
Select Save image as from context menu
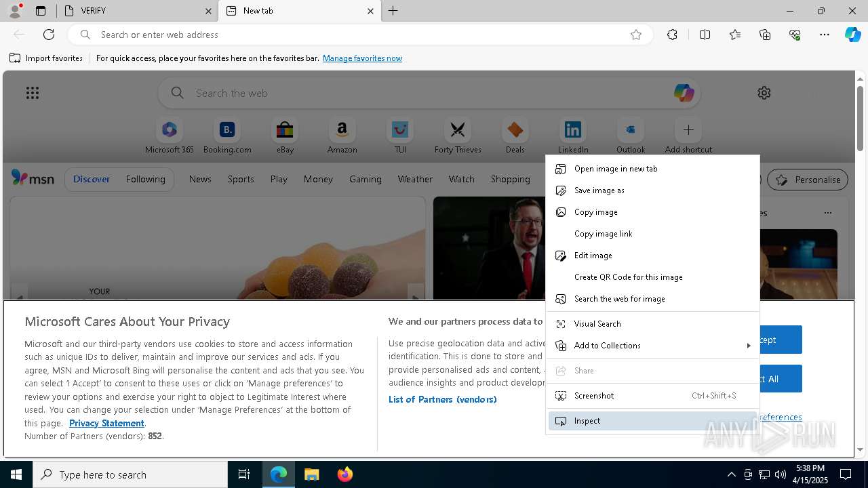click(x=652, y=190)
